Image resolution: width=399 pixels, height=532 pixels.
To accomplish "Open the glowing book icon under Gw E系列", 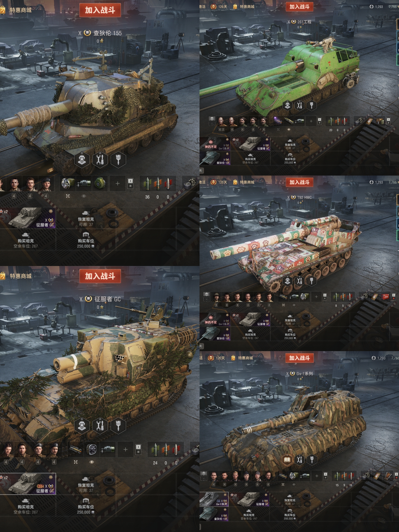I will click(287, 459).
